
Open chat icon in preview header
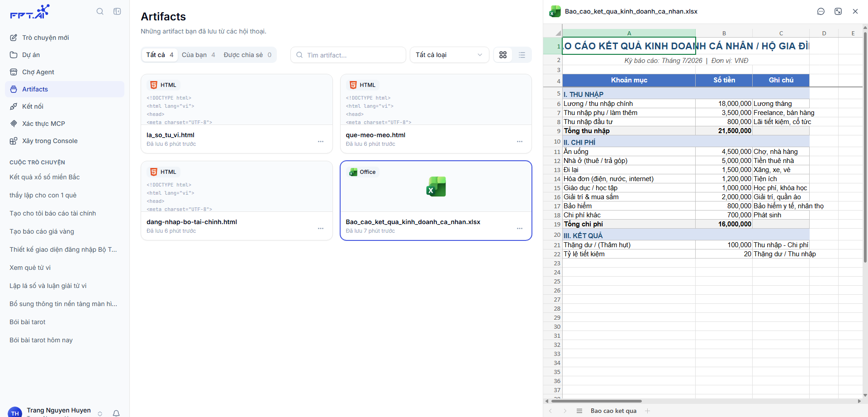(x=821, y=11)
